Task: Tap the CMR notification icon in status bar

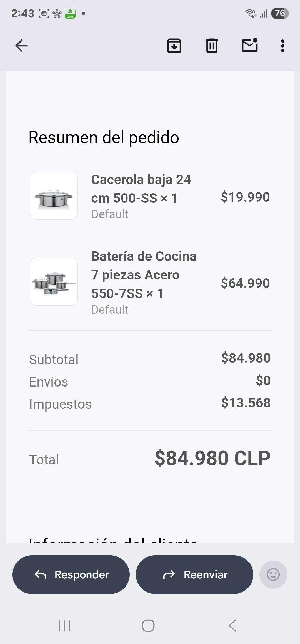Action: pos(70,13)
